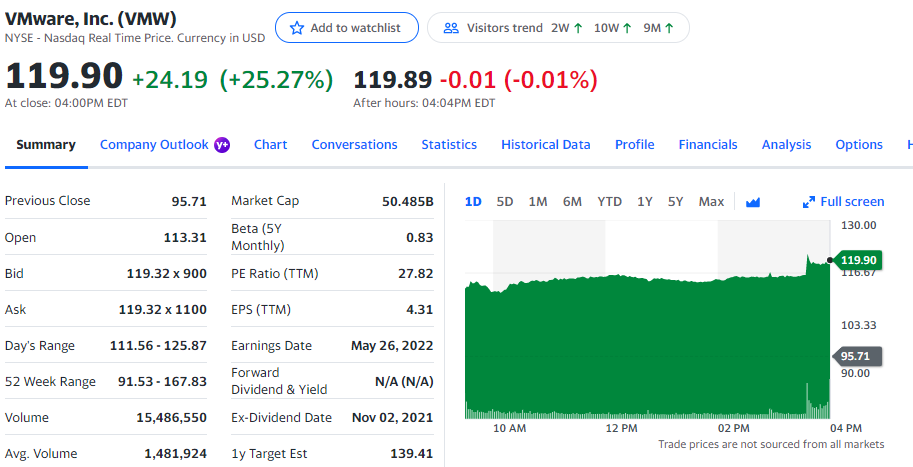Click the 10 AM label on chart axis

[x=509, y=429]
